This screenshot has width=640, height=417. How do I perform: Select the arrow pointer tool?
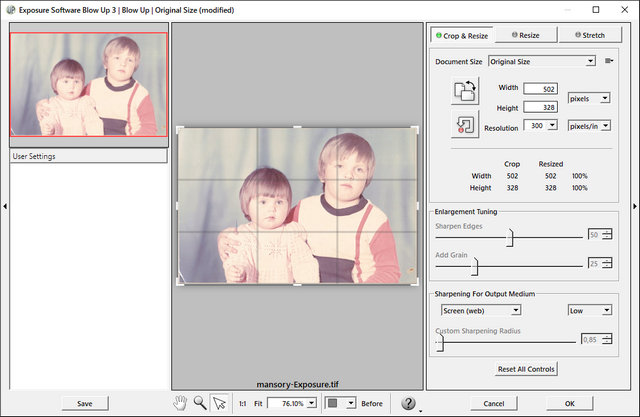coord(219,402)
